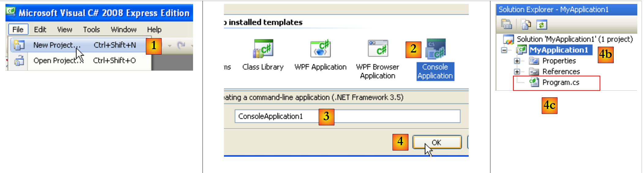644x173 pixels.
Task: Select the Solution 'MyApplication1' root node
Action: coord(574,39)
